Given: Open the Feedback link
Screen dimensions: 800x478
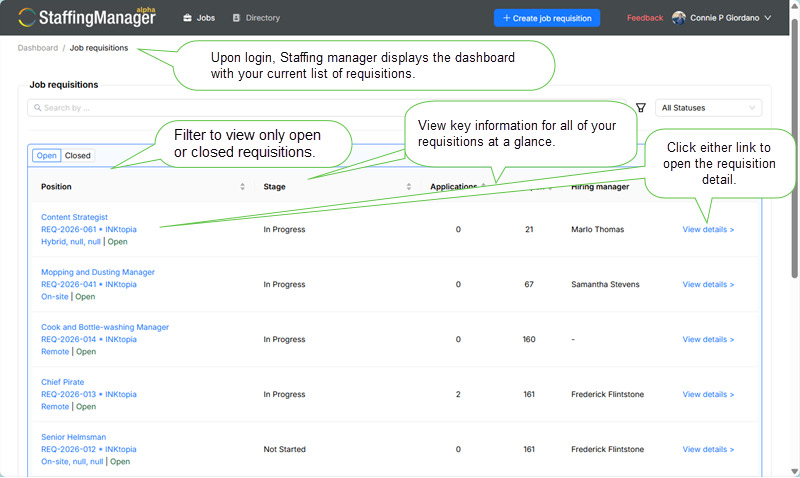Looking at the screenshot, I should pos(645,18).
